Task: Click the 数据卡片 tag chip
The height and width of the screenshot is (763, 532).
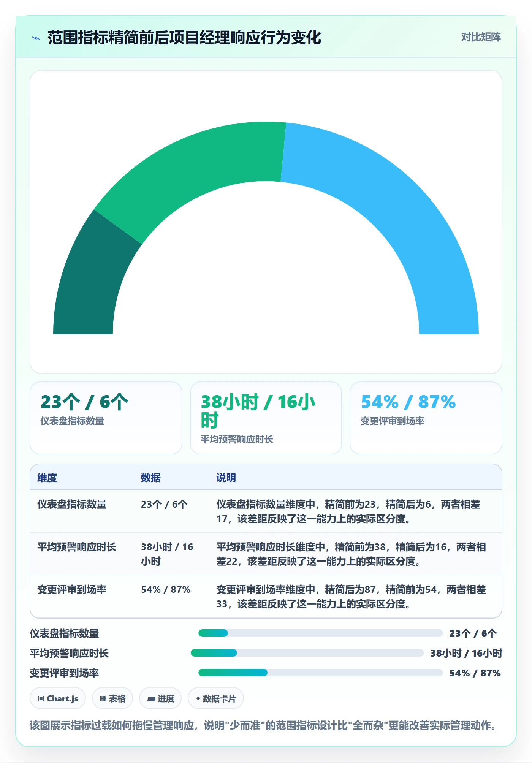Action: coord(216,698)
